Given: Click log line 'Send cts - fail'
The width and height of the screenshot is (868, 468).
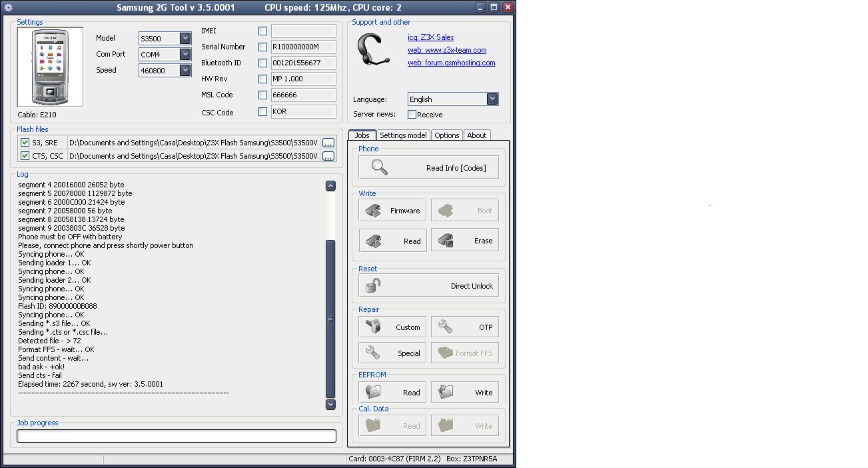Looking at the screenshot, I should coord(40,375).
